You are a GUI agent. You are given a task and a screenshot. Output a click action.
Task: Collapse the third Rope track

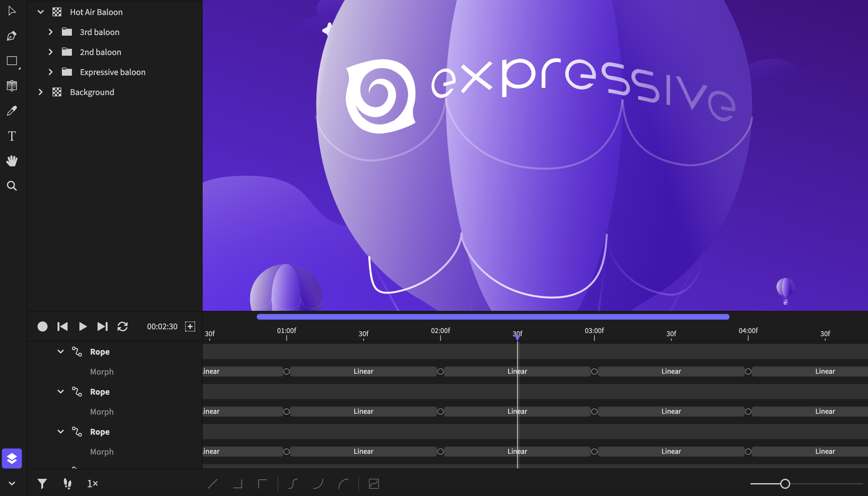pos(61,432)
